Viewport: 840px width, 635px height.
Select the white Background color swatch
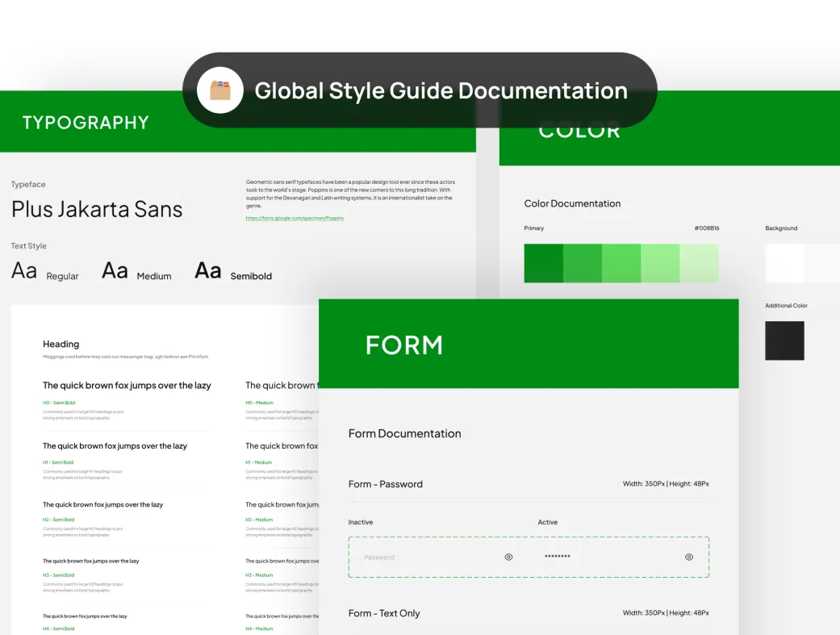[784, 263]
